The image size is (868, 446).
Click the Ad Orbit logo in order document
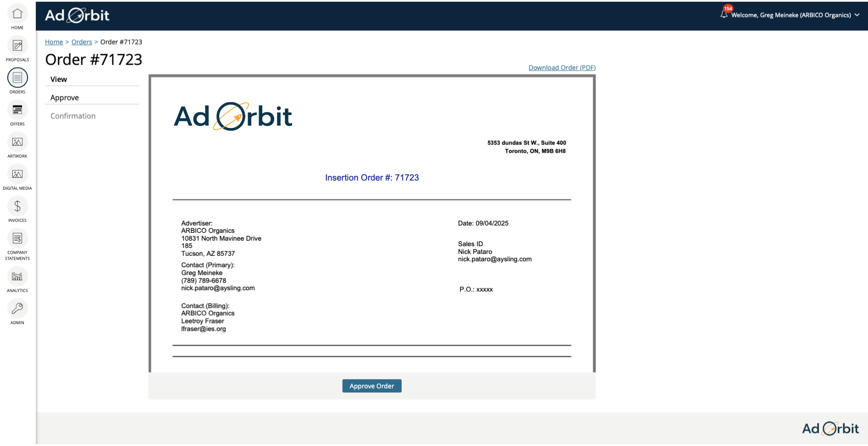(x=233, y=116)
